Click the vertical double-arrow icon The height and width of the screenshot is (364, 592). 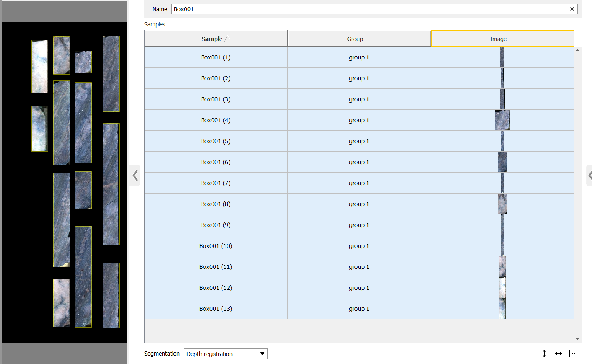[544, 354]
